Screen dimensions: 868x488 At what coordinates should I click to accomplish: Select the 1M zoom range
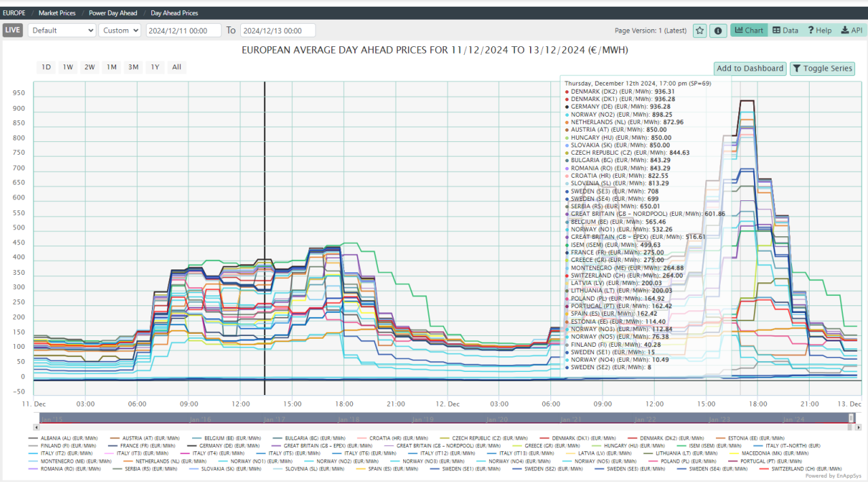point(111,67)
